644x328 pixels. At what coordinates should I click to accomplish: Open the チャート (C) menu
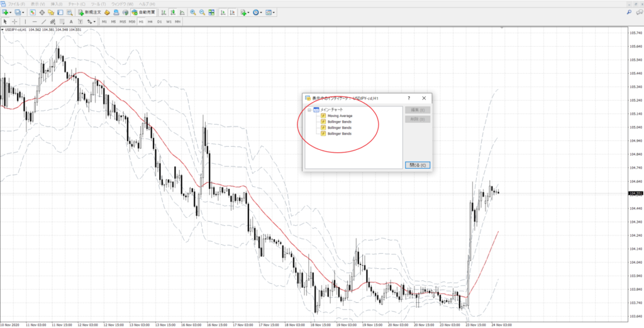[x=77, y=4]
